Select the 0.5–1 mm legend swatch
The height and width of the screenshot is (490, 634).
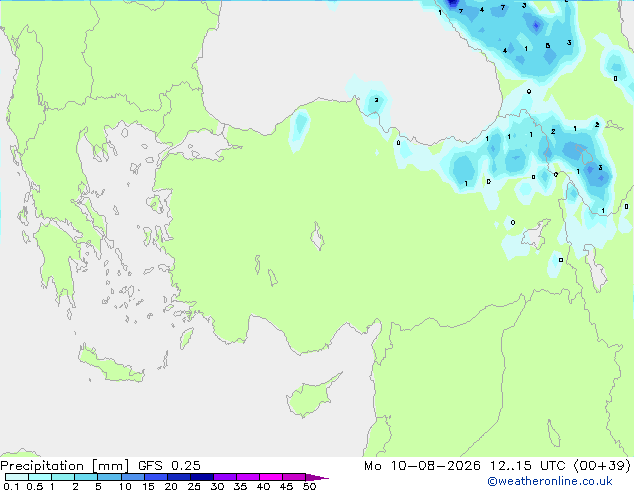click(x=40, y=477)
